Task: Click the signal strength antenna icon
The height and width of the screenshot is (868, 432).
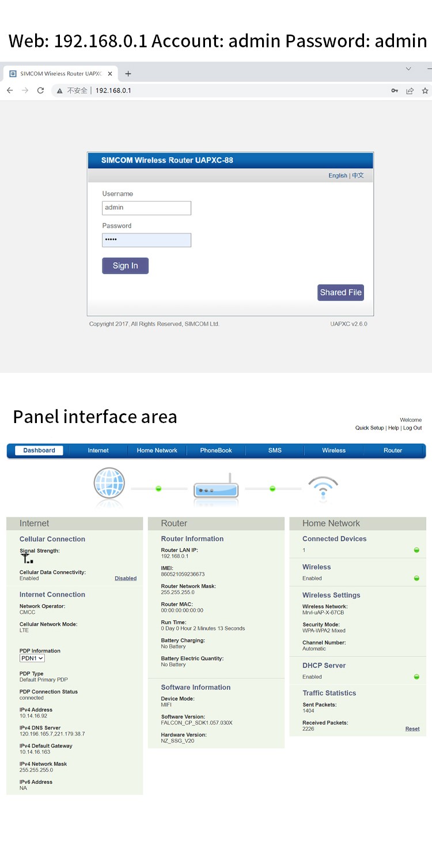Action: [x=27, y=558]
